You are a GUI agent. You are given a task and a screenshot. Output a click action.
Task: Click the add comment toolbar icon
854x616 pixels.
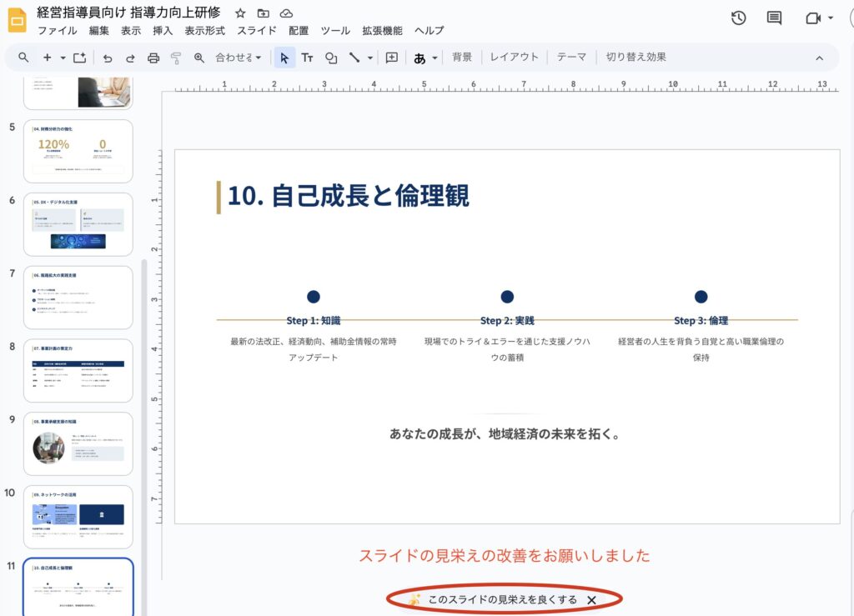(391, 58)
